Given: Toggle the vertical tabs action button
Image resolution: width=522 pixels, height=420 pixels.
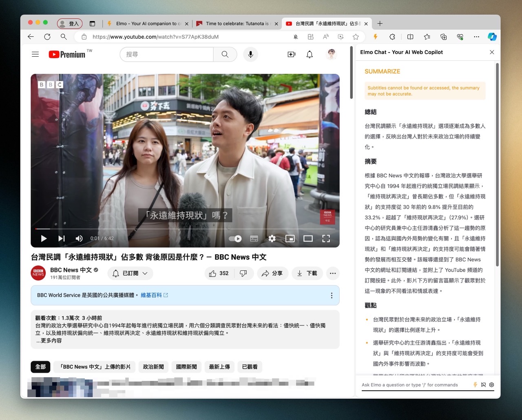Looking at the screenshot, I should pos(92,24).
